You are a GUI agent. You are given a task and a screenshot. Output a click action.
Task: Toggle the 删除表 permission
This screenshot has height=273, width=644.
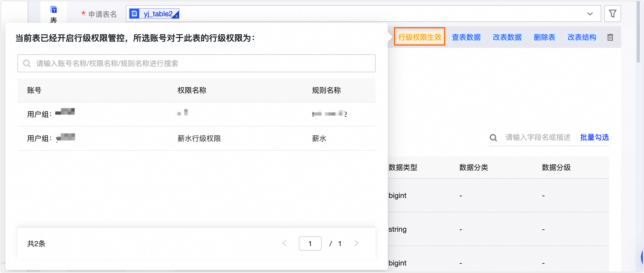click(x=544, y=37)
